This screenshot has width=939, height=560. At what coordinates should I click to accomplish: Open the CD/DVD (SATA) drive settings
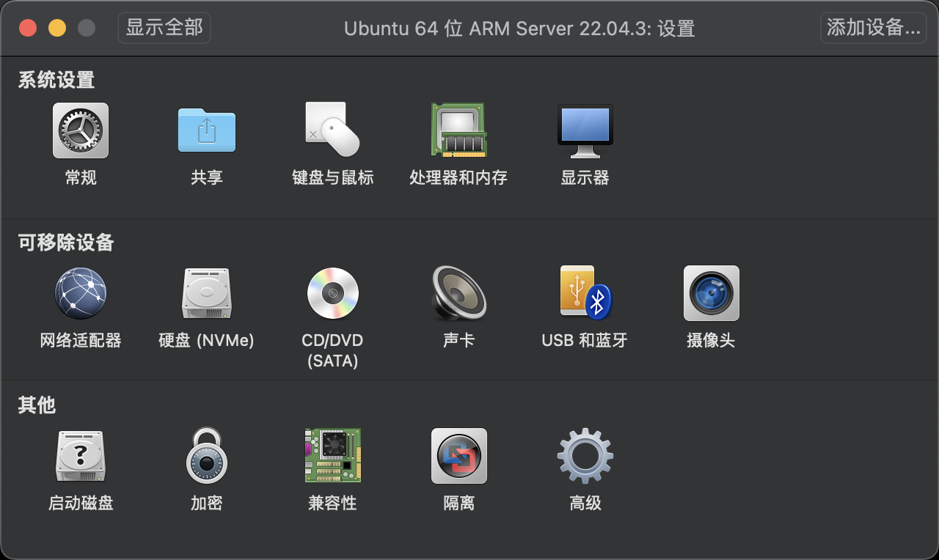pyautogui.click(x=332, y=293)
